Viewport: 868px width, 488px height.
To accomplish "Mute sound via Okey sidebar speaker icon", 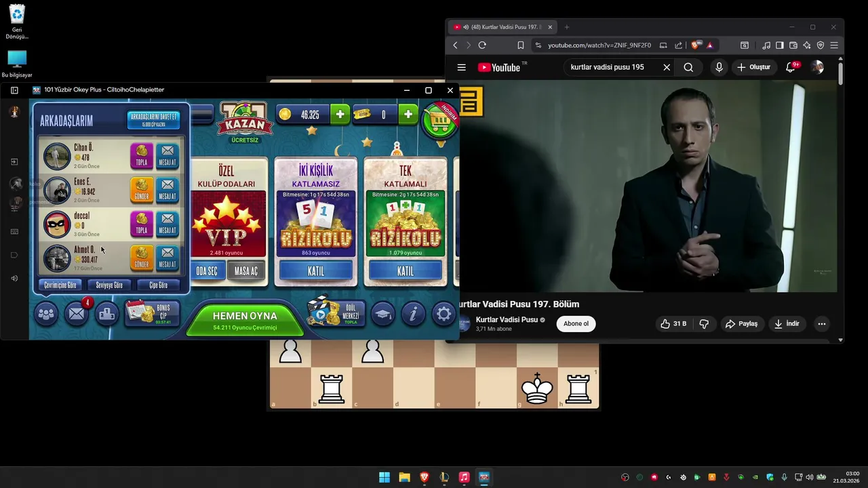I will (14, 278).
